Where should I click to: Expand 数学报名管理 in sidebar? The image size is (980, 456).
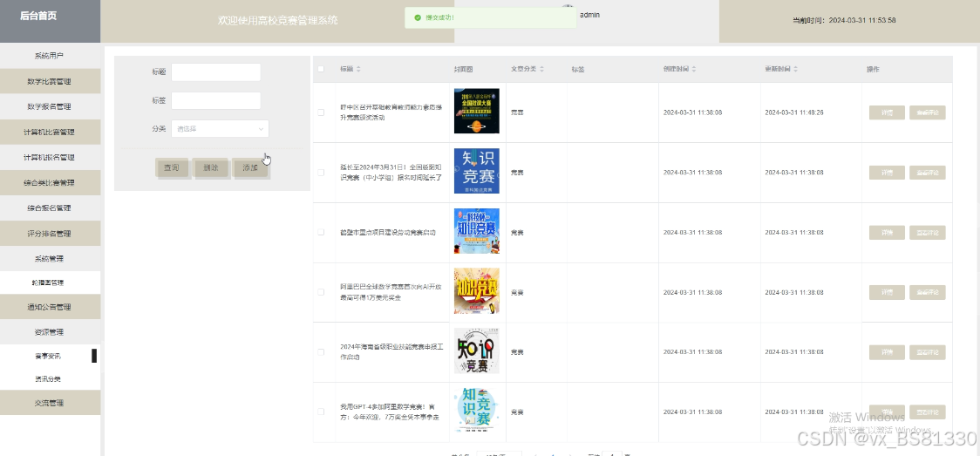tap(50, 106)
